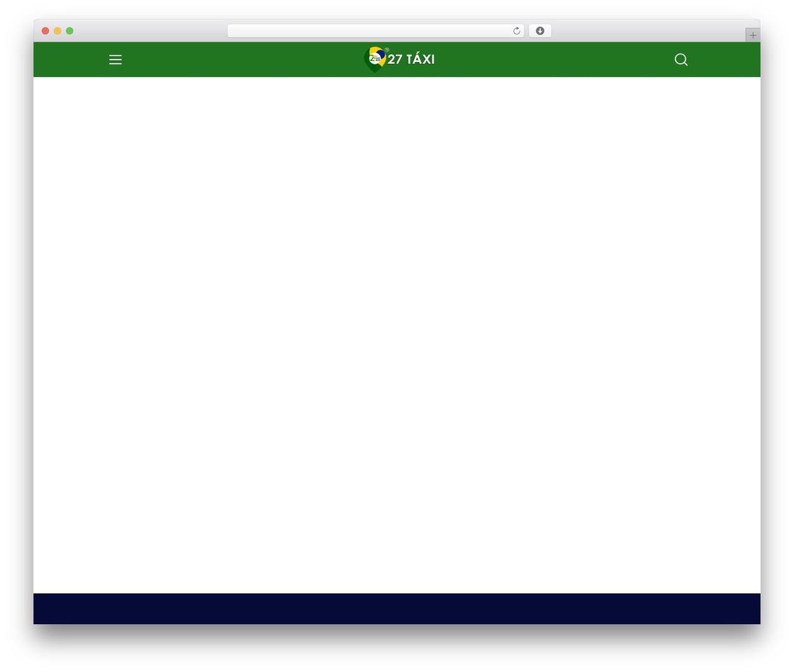
Task: Click the green header right of search icon
Action: tap(725, 60)
